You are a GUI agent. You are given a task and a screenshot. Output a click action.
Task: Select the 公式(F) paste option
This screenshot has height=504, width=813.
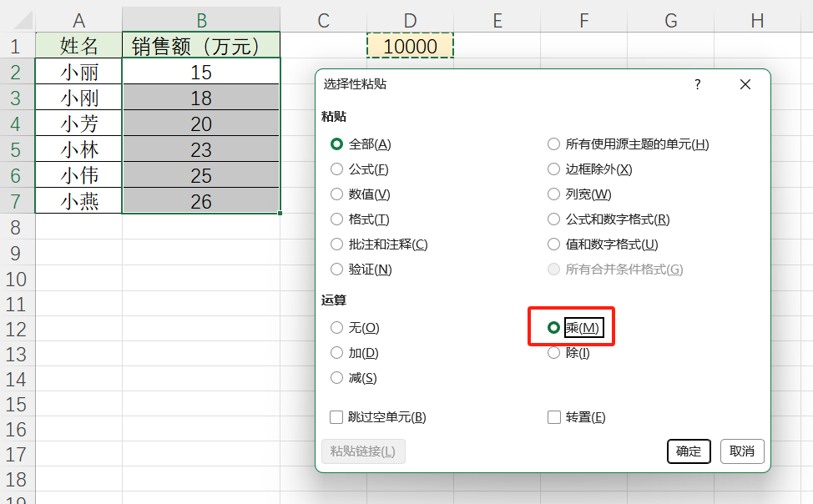(337, 169)
